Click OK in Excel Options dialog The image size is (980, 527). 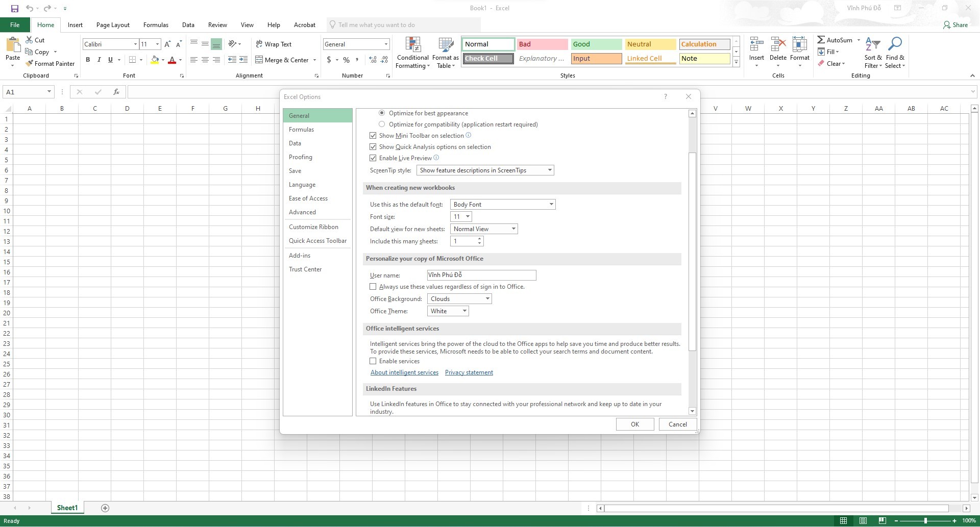click(x=635, y=424)
